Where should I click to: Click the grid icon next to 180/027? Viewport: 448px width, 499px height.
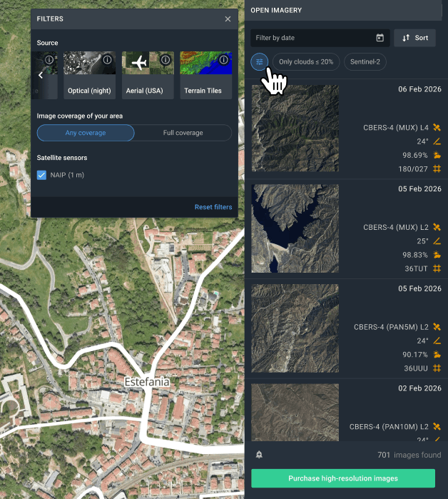click(x=437, y=169)
